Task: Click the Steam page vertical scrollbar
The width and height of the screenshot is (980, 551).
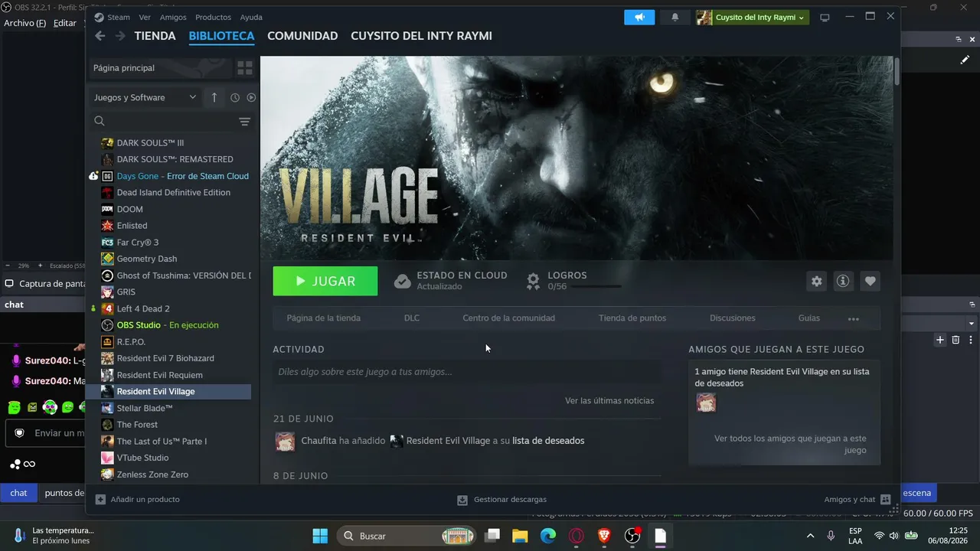Action: [x=897, y=71]
